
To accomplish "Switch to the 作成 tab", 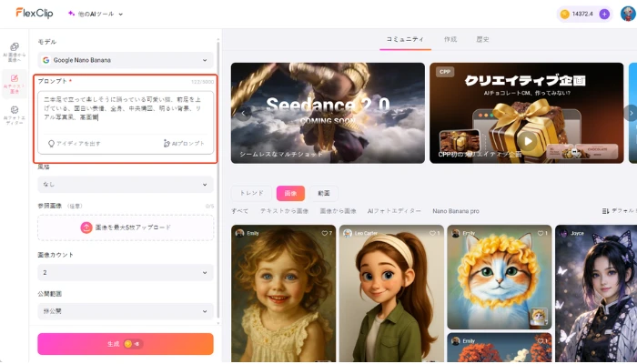I will [450, 39].
